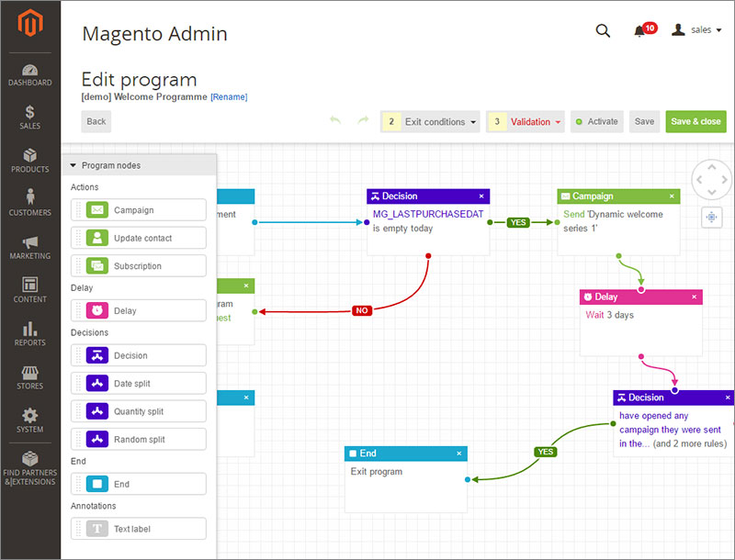Click the canvas pan left arrow
The image size is (735, 560).
pos(699,180)
